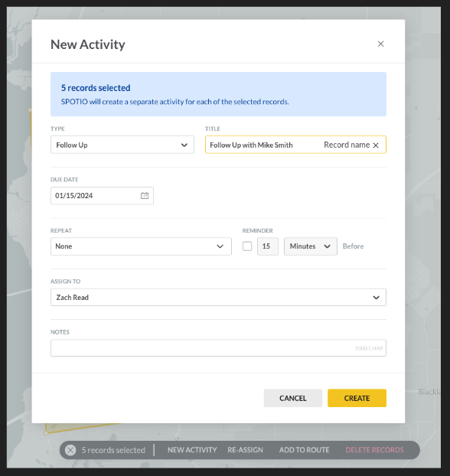This screenshot has height=476, width=450.
Task: Click the Create button
Action: 357,398
